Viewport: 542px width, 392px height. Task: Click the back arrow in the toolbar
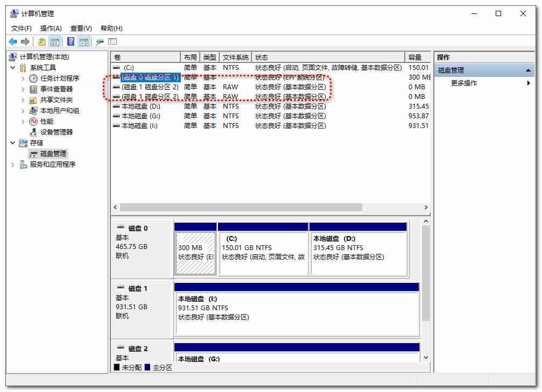[x=13, y=41]
